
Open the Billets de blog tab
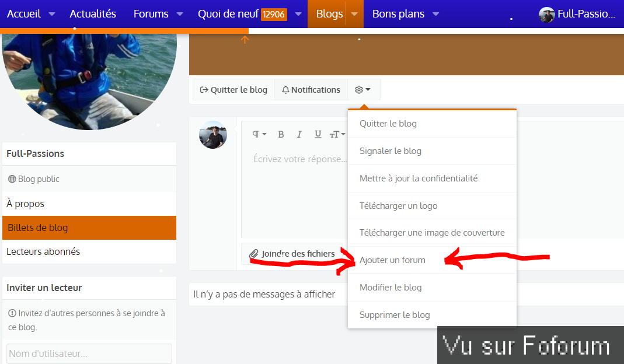click(x=89, y=228)
